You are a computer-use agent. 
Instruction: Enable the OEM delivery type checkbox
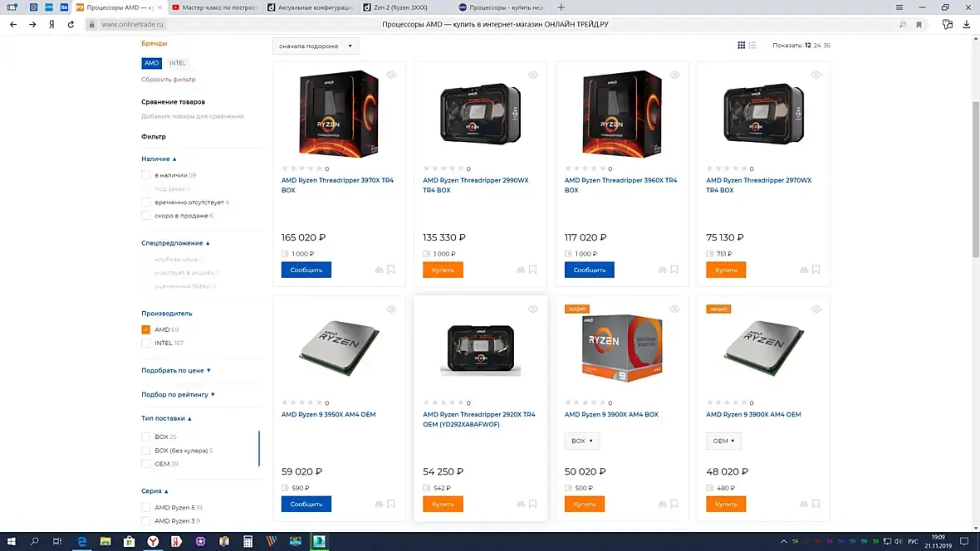(x=145, y=464)
